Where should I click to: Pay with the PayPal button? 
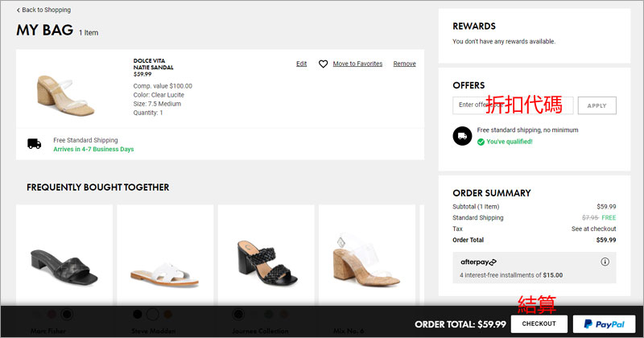605,324
